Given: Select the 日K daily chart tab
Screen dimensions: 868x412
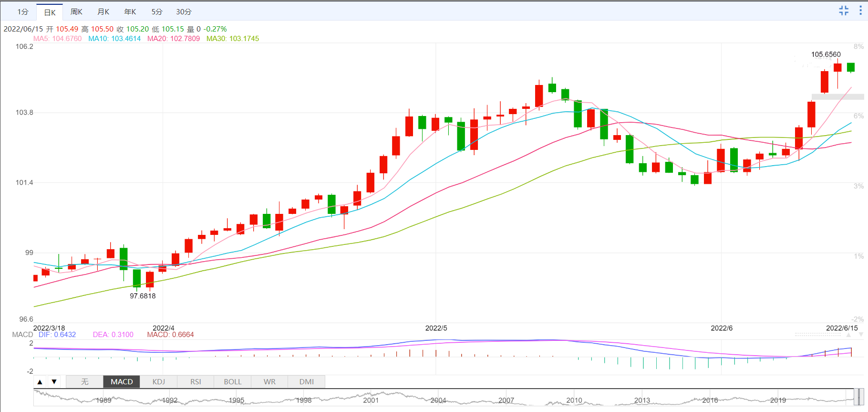Looking at the screenshot, I should [50, 12].
